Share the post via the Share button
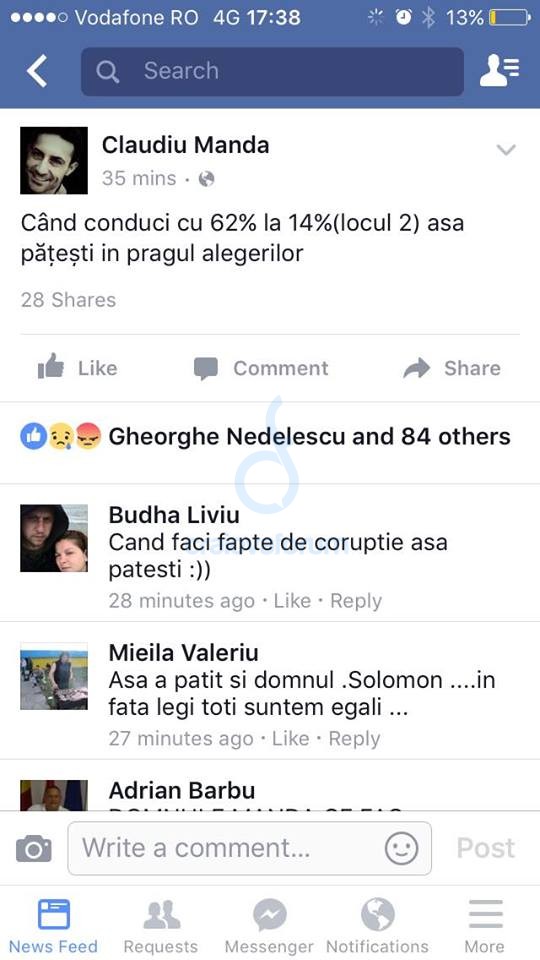This screenshot has height=960, width=540. click(x=452, y=368)
